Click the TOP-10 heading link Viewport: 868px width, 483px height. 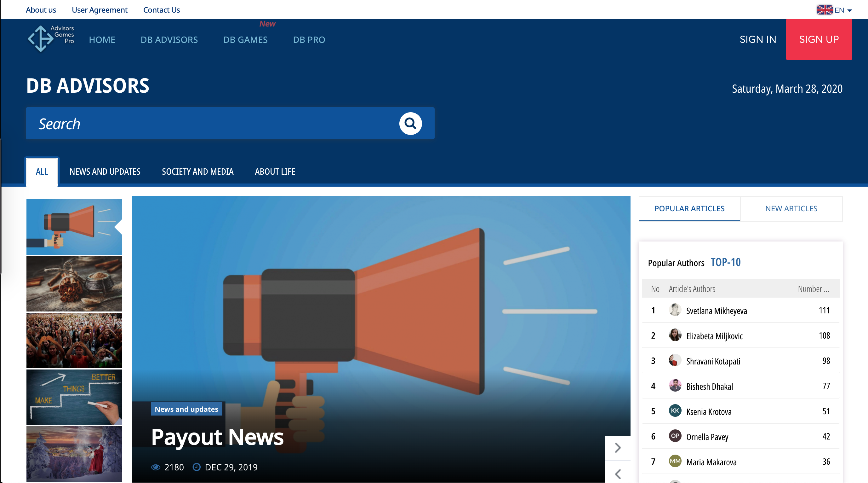[725, 262]
